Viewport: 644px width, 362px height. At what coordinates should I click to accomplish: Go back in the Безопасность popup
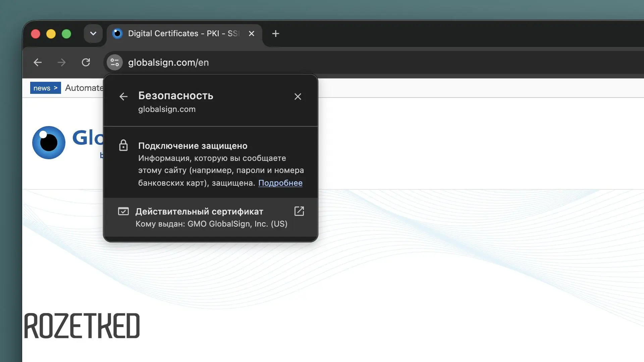coord(123,97)
